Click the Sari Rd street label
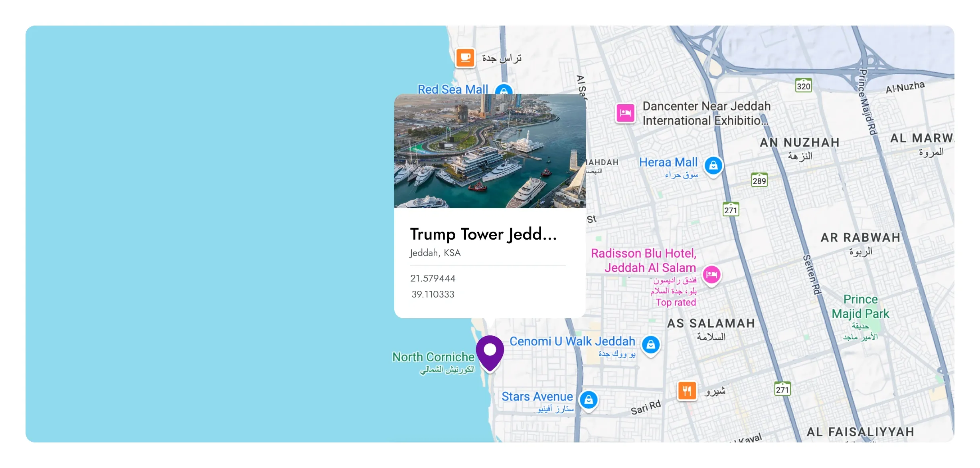 click(x=646, y=407)
